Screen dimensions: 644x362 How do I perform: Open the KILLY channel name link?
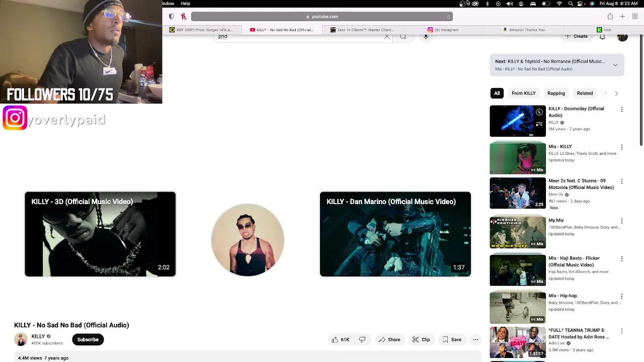pos(38,336)
